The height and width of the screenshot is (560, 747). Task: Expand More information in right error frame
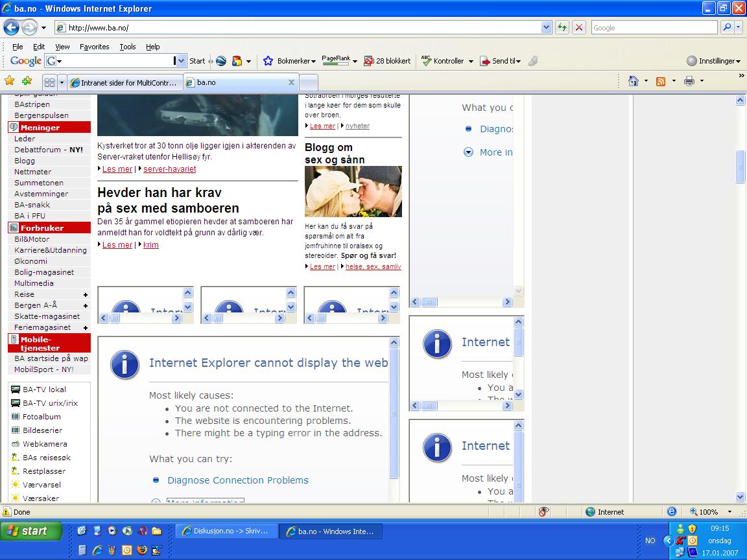pos(468,152)
